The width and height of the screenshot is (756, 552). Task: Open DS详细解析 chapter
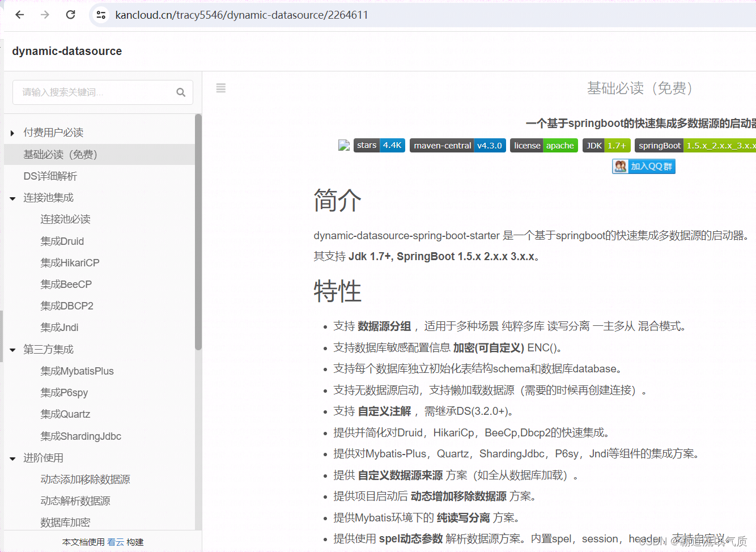(50, 176)
